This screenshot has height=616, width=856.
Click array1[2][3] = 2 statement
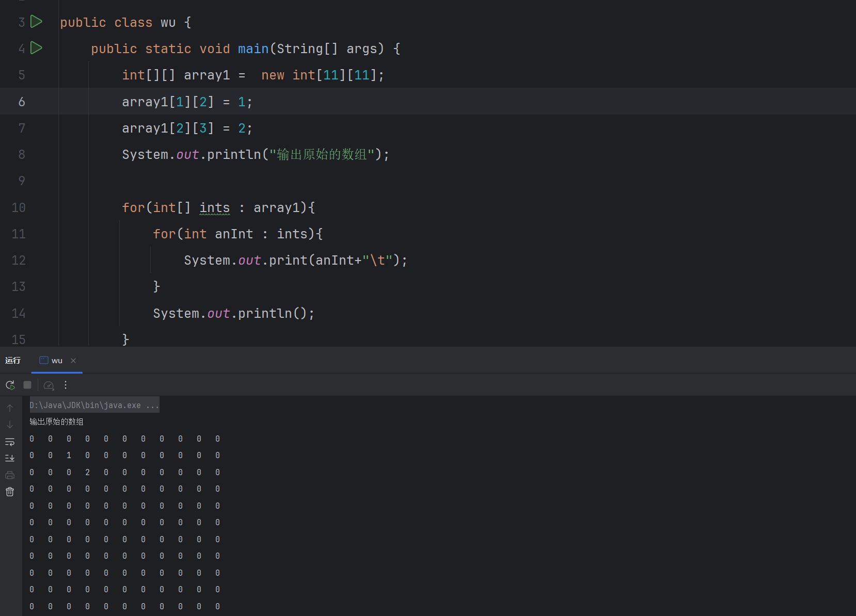(x=187, y=128)
